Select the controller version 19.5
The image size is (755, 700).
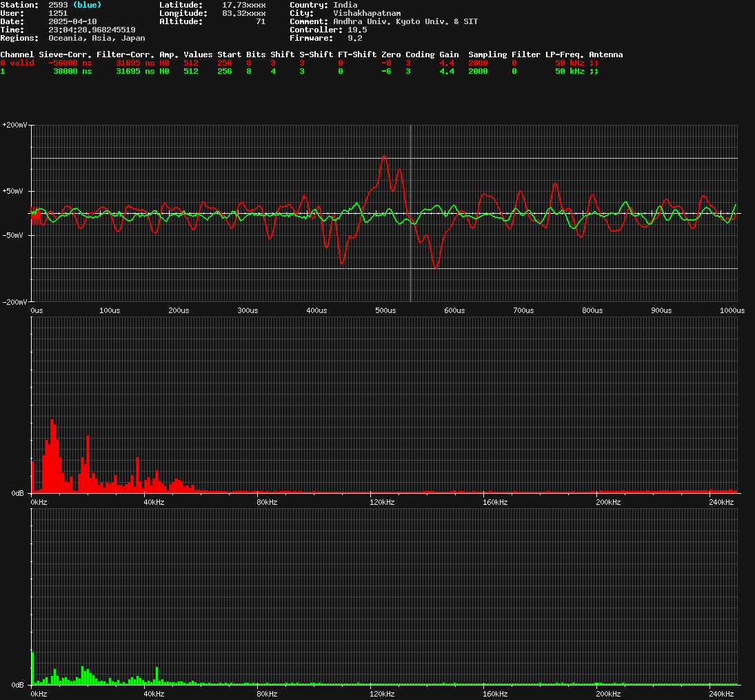(357, 30)
